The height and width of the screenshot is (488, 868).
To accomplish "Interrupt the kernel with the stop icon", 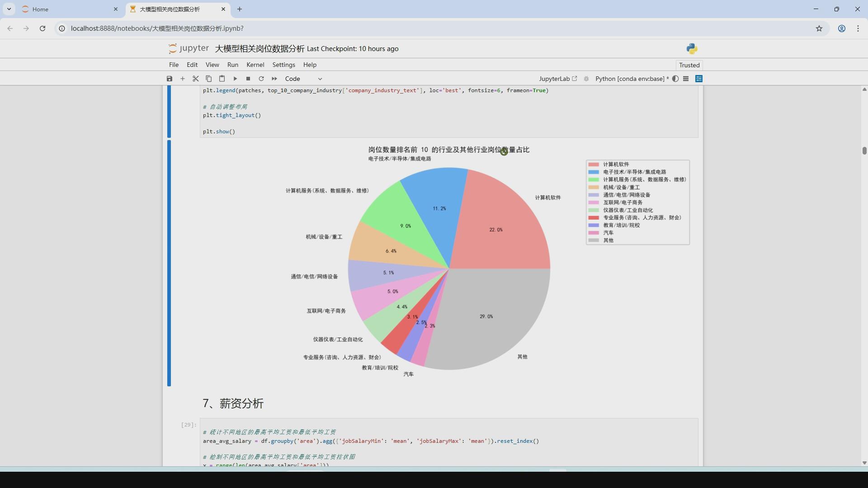I will [248, 79].
